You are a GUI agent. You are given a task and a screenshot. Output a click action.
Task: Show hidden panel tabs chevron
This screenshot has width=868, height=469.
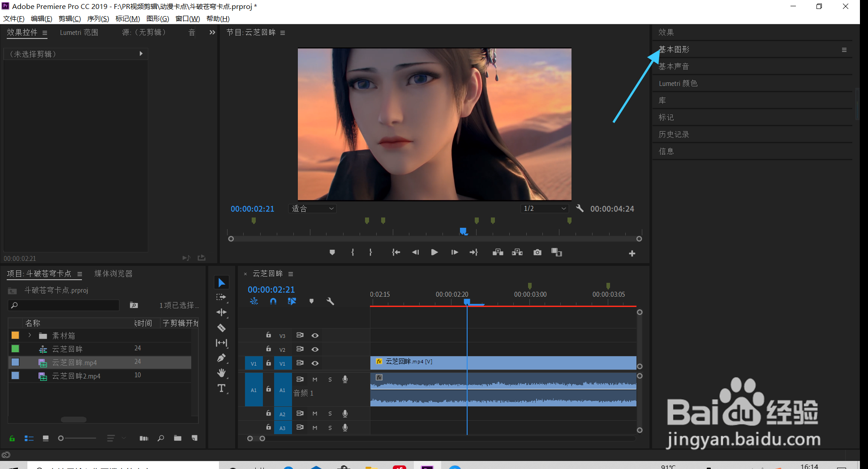coord(212,32)
